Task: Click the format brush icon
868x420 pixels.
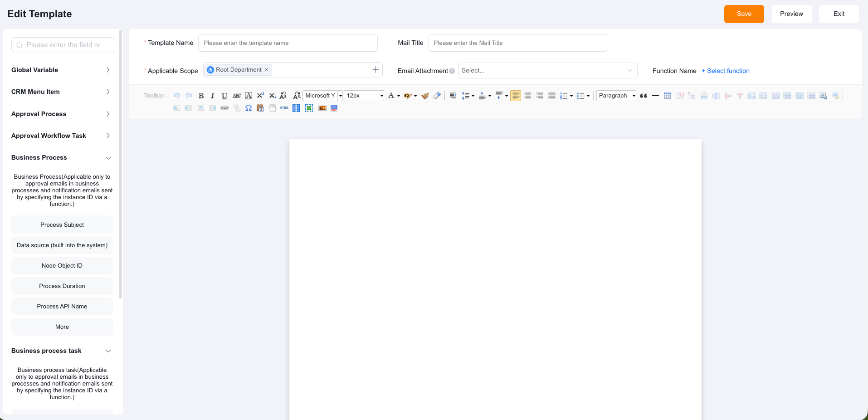Action: tap(425, 96)
